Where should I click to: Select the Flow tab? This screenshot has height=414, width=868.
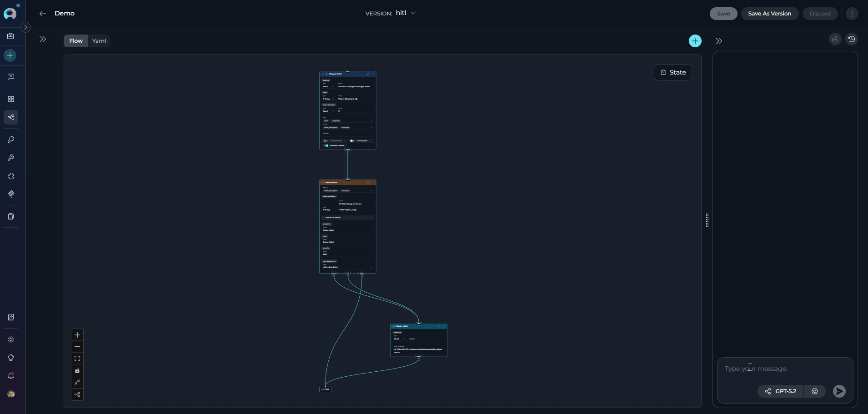(76, 41)
